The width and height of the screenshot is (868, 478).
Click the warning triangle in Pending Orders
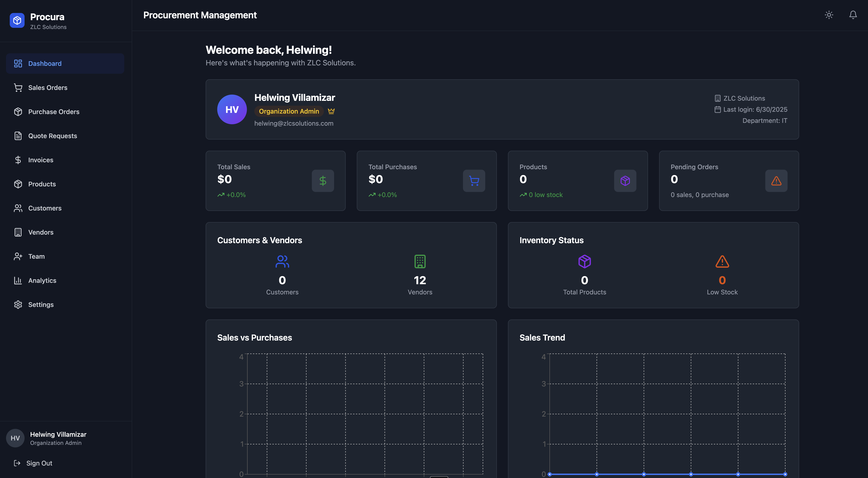point(776,181)
